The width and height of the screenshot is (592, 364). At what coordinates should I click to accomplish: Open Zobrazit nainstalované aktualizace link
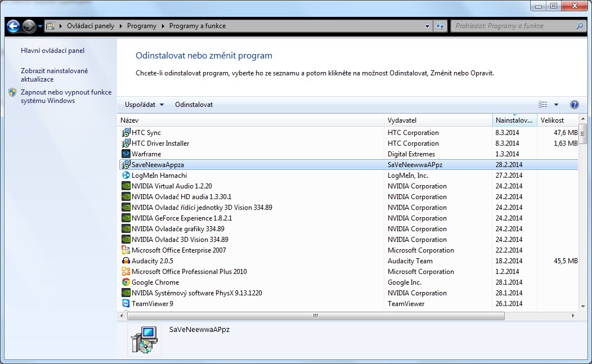[55, 75]
